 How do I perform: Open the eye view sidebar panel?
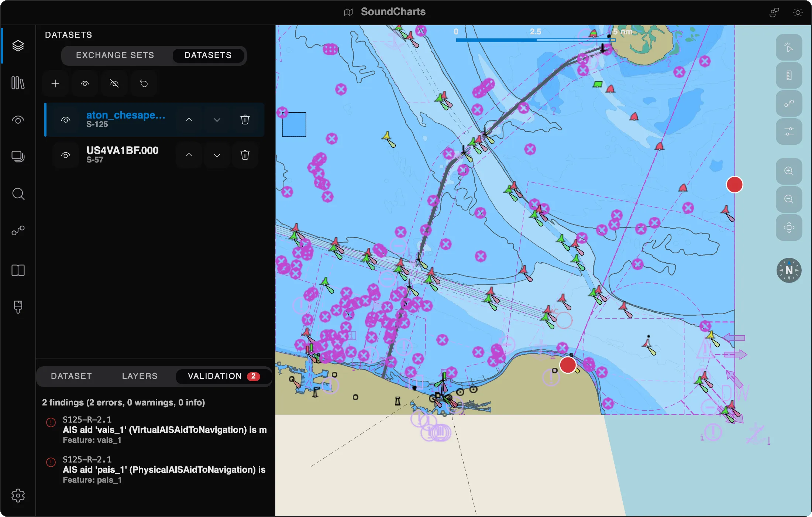pos(18,120)
